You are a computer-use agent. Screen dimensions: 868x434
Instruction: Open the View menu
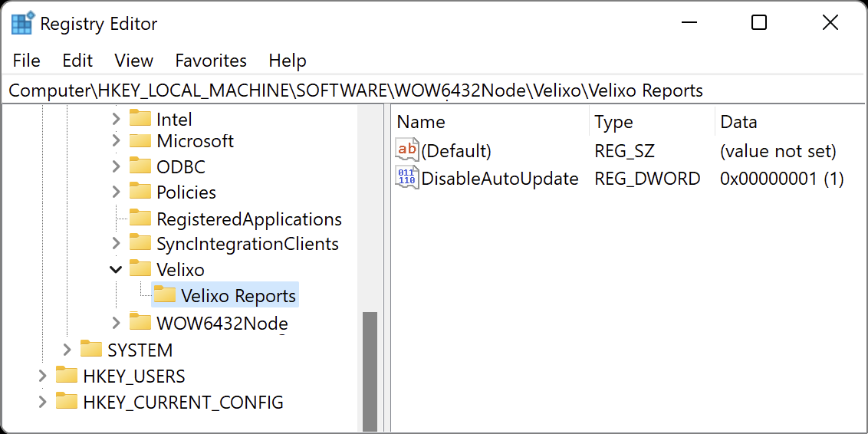(x=134, y=61)
